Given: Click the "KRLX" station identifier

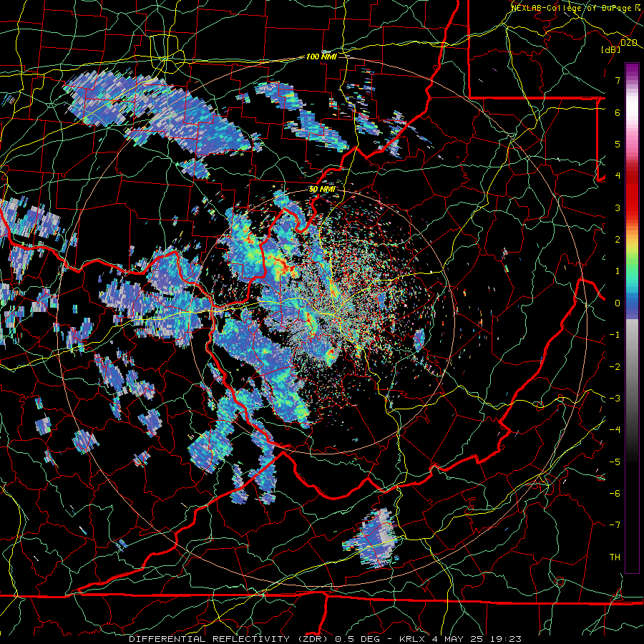Looking at the screenshot, I should coord(412,639).
